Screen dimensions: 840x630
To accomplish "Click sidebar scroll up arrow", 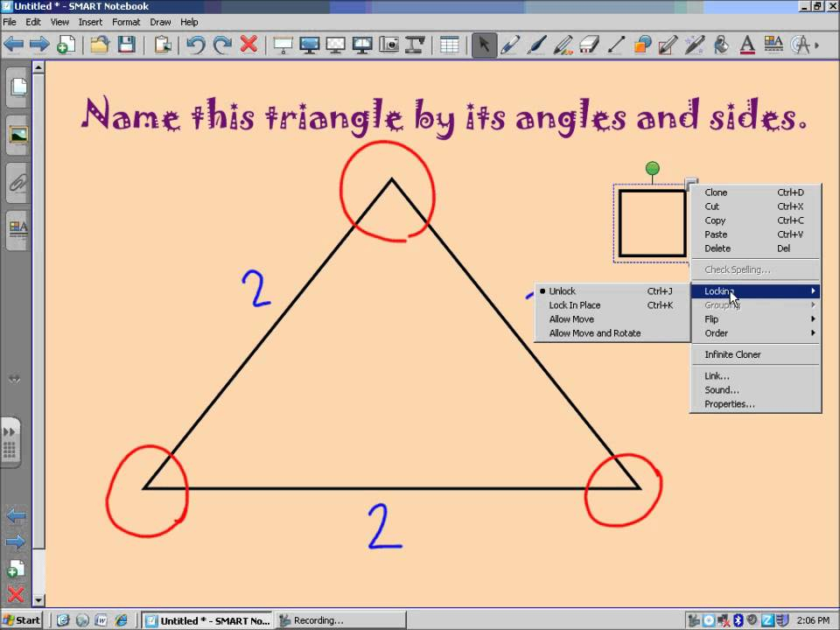I will (x=38, y=67).
